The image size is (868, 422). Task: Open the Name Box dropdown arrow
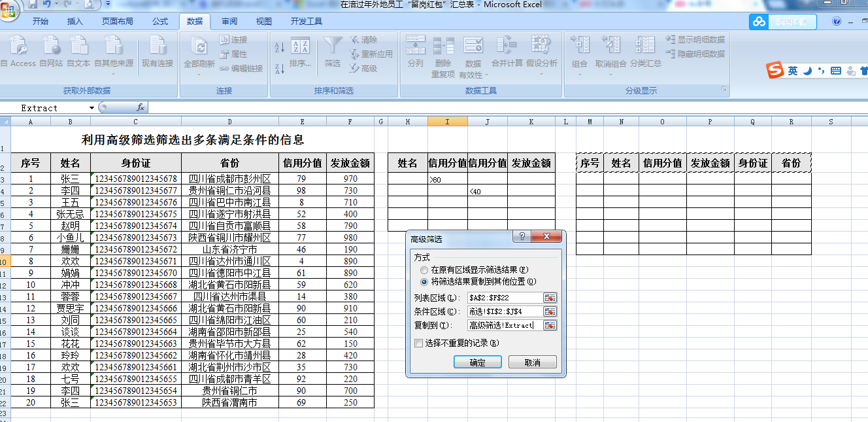(x=92, y=108)
